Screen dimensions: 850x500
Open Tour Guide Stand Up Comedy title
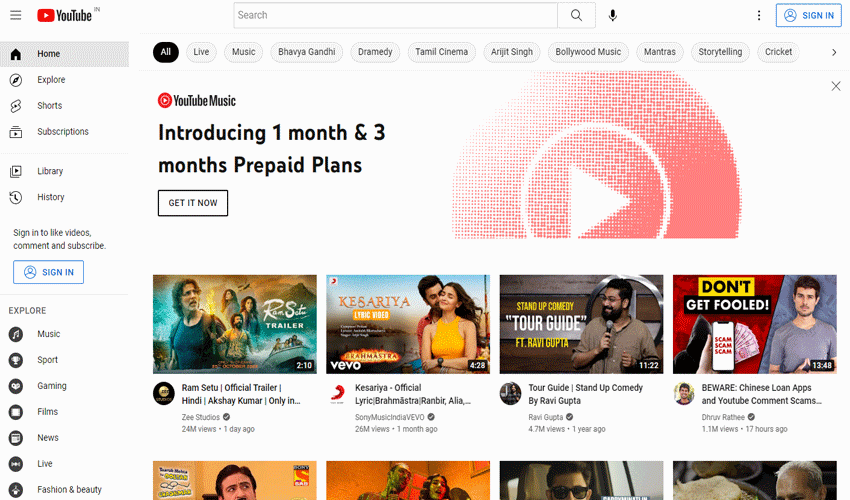point(585,394)
